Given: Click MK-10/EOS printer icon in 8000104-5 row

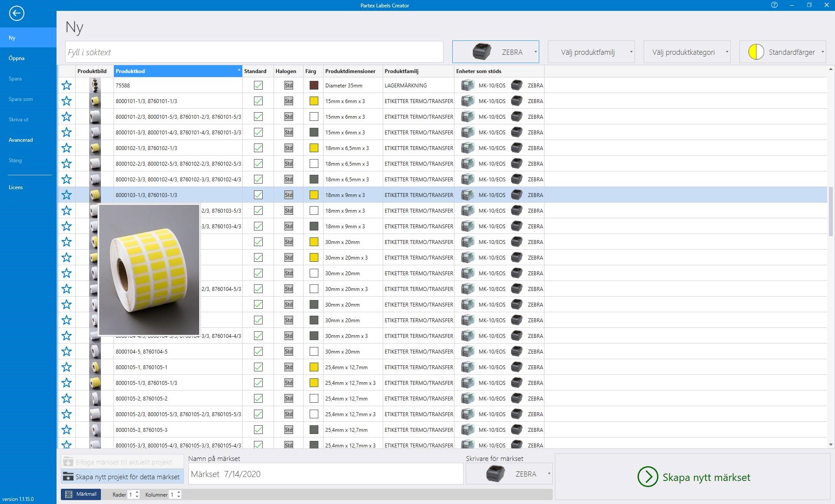Looking at the screenshot, I should tap(468, 351).
